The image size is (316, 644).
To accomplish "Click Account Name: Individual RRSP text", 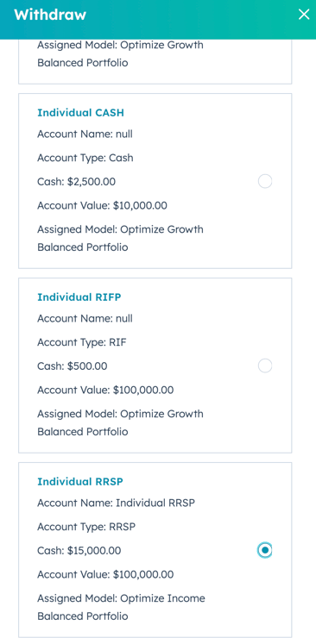I will (116, 503).
